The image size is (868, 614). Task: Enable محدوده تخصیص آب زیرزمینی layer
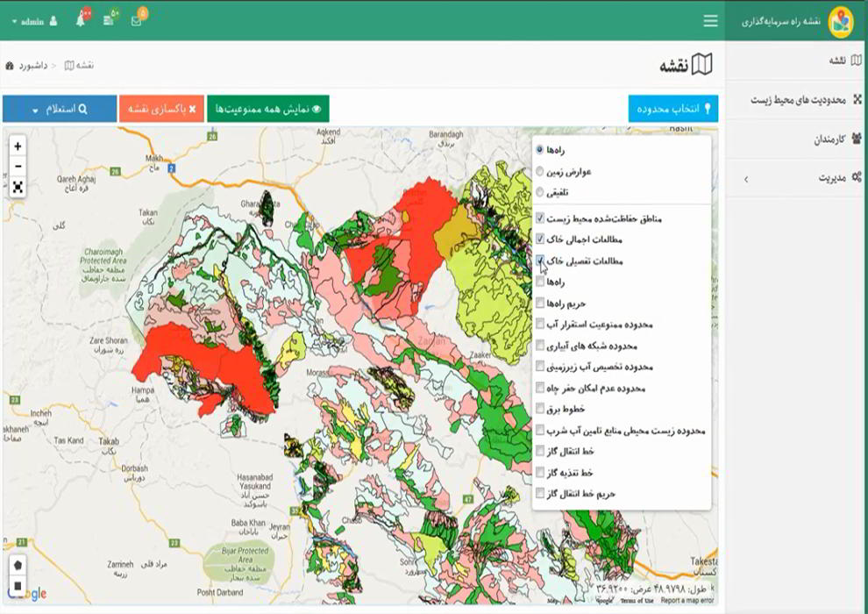tap(540, 367)
